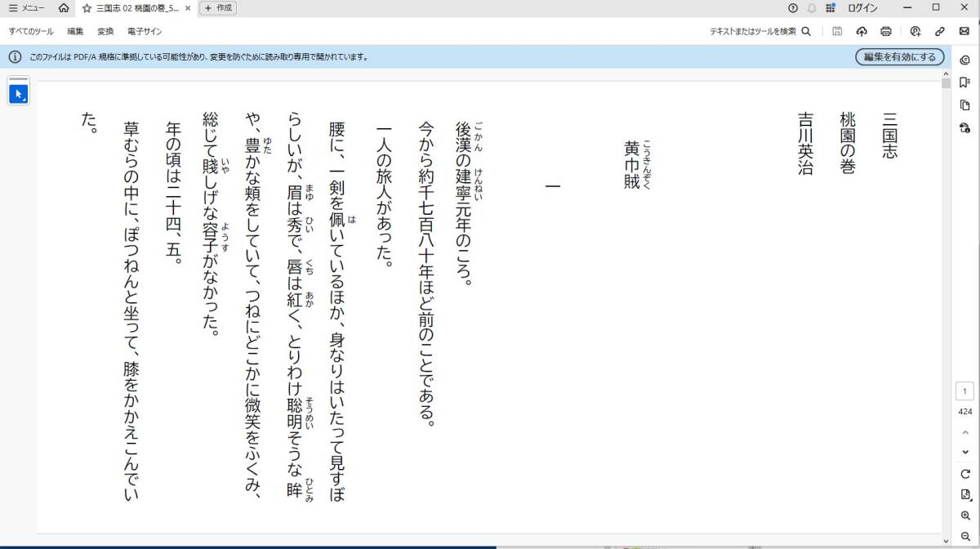Click the Home icon in the tab bar
Screen dimensions: 980x549
[64, 8]
